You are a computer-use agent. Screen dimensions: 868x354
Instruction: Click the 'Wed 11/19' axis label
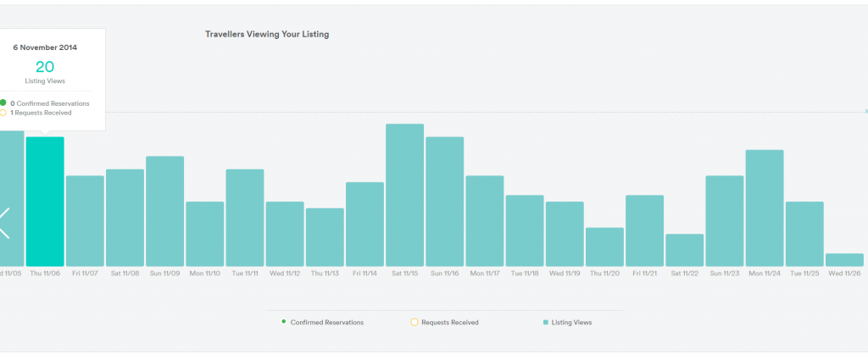point(565,274)
